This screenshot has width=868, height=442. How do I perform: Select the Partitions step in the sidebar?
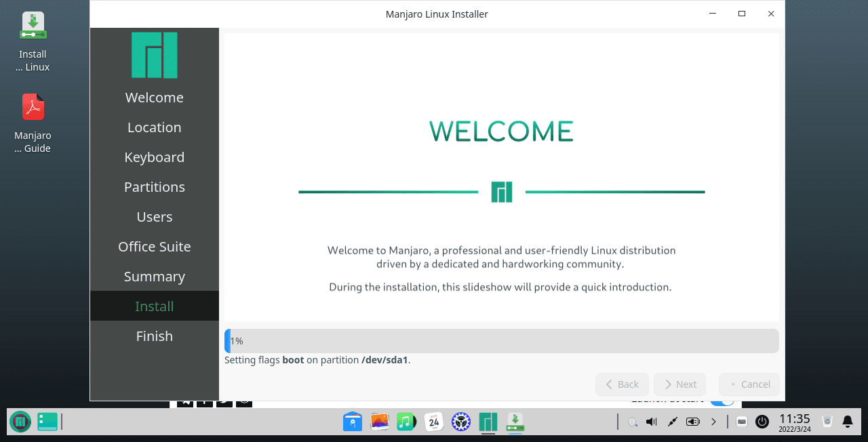click(154, 186)
